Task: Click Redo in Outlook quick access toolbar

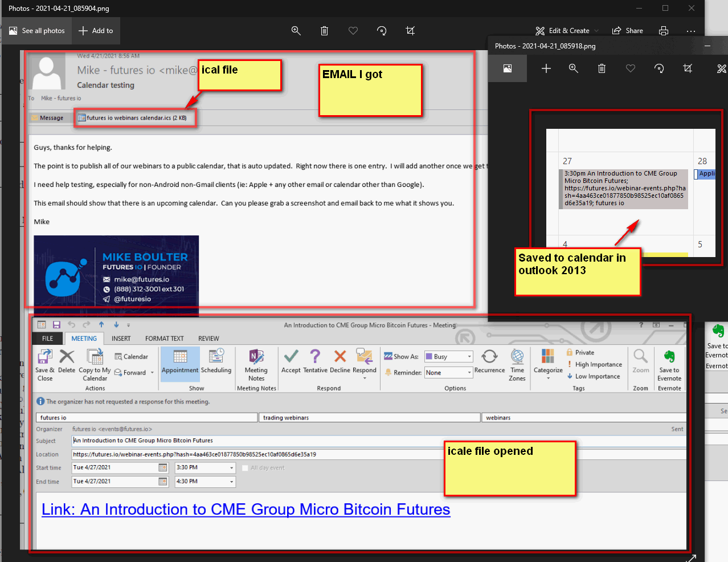Action: point(87,325)
